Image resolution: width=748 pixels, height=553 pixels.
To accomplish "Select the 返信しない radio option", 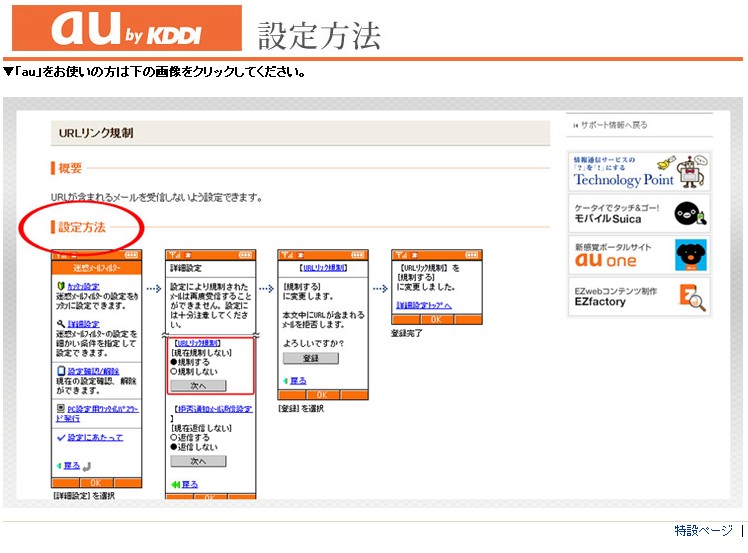I will [x=175, y=447].
